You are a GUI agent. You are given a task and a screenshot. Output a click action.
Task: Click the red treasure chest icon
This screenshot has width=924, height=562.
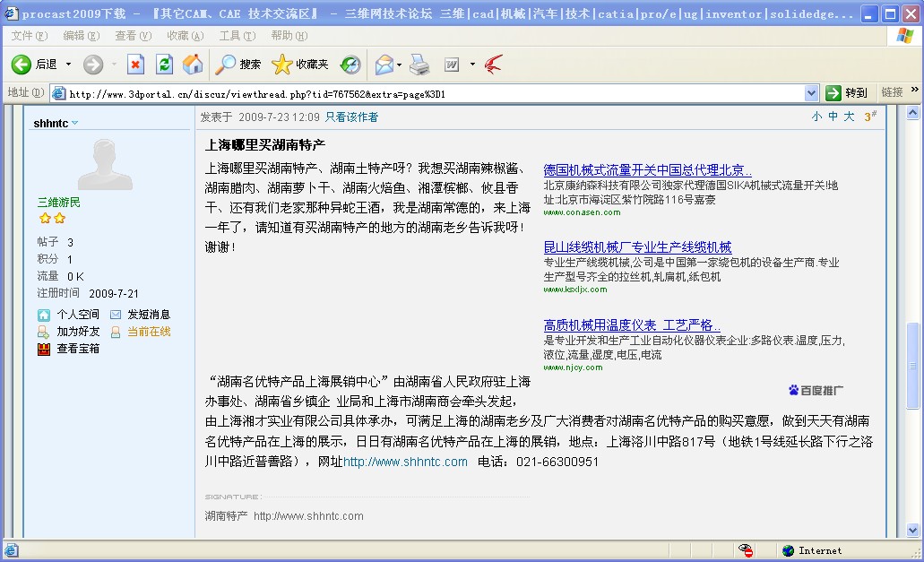tap(44, 350)
